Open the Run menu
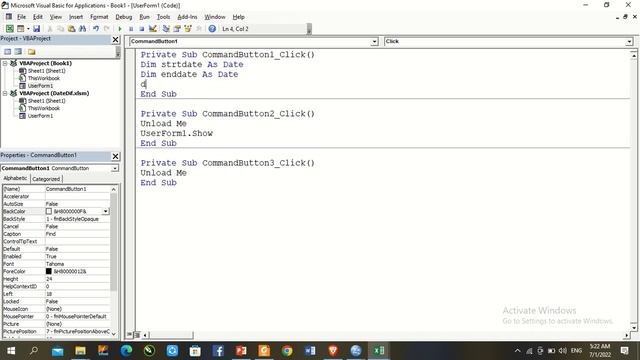The image size is (640, 360). [x=144, y=17]
